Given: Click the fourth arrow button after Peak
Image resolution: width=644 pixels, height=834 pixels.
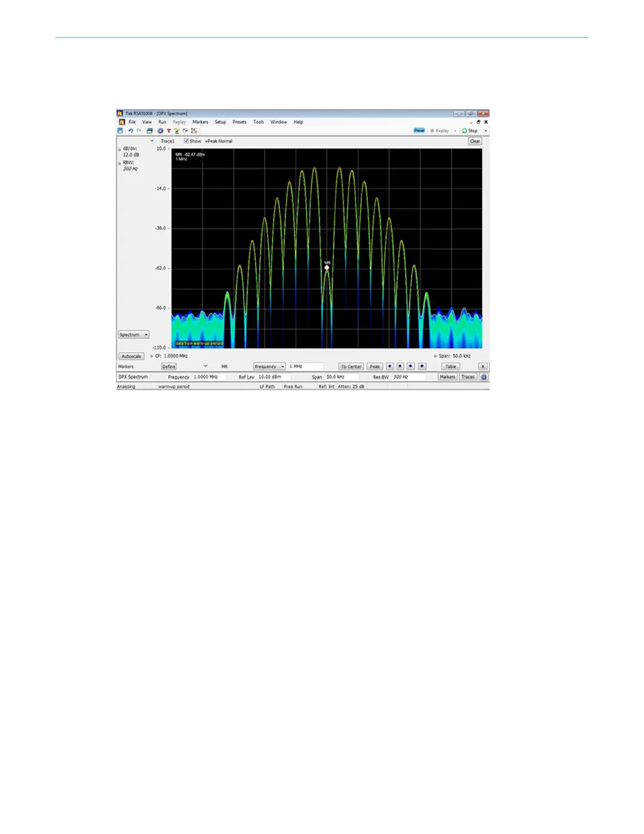Looking at the screenshot, I should (x=422, y=366).
